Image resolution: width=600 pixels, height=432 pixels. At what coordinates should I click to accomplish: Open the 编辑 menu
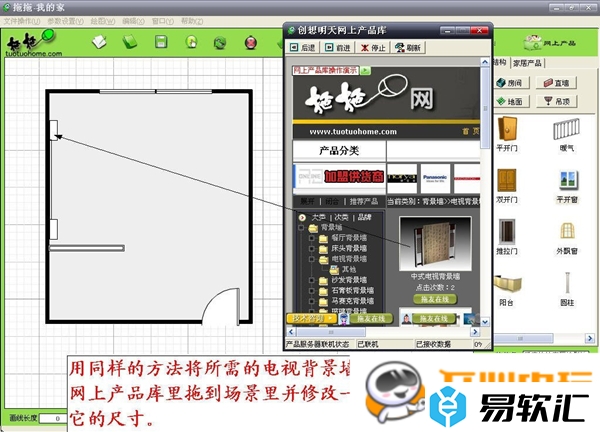[133, 21]
